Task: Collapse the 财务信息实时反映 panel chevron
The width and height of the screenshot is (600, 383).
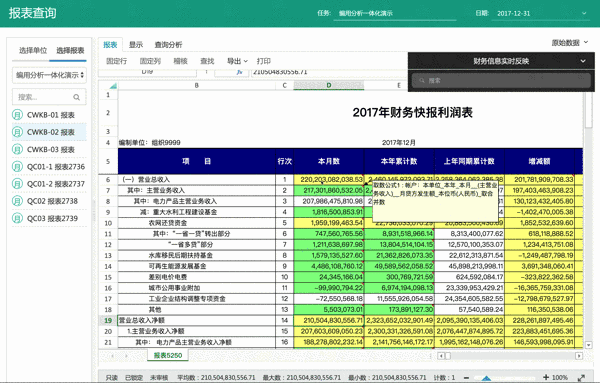Action: tap(583, 61)
